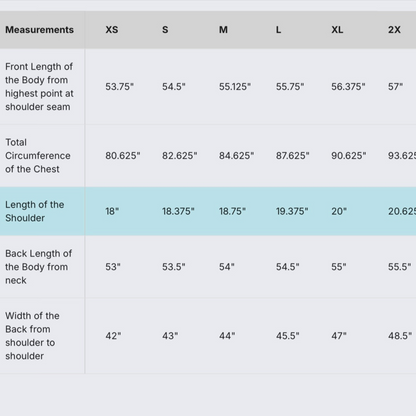The height and width of the screenshot is (416, 416).
Task: Click the Back Length of the Body label
Action: (38, 267)
